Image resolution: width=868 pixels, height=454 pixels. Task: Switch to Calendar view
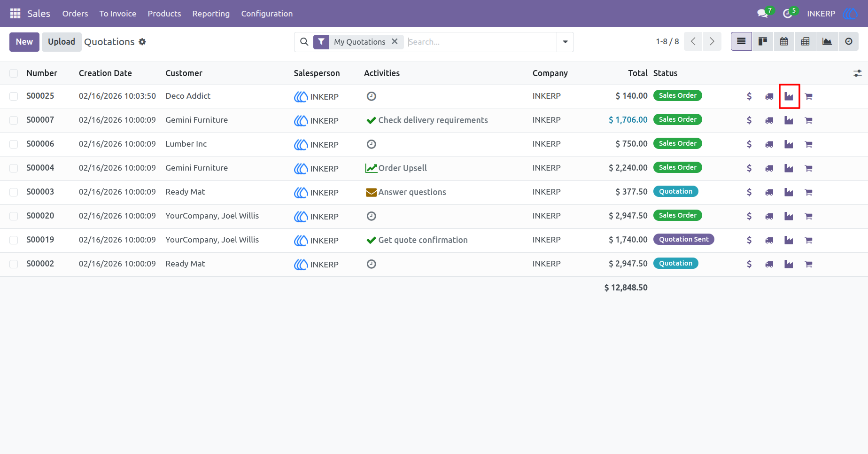click(x=784, y=42)
